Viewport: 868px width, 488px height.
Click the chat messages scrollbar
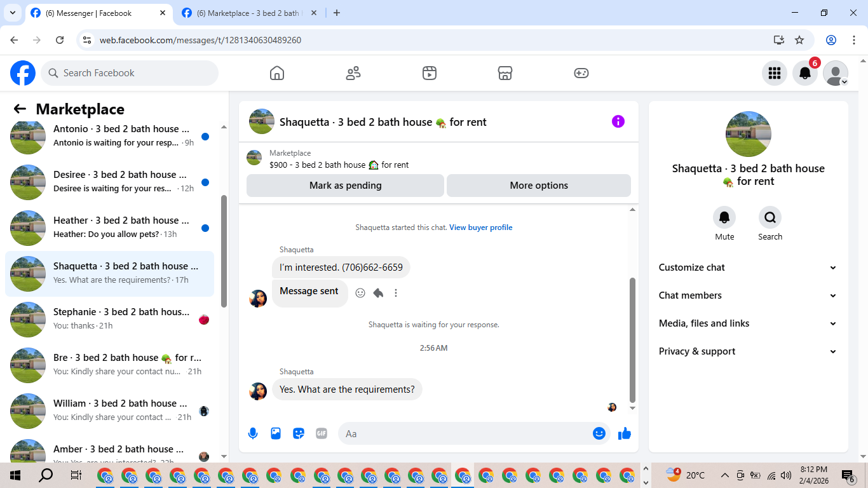[x=632, y=340]
